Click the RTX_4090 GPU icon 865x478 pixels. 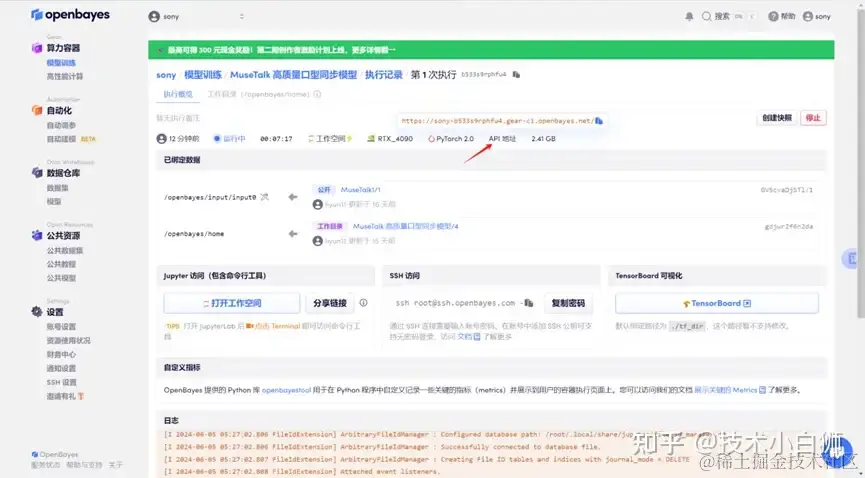point(371,139)
